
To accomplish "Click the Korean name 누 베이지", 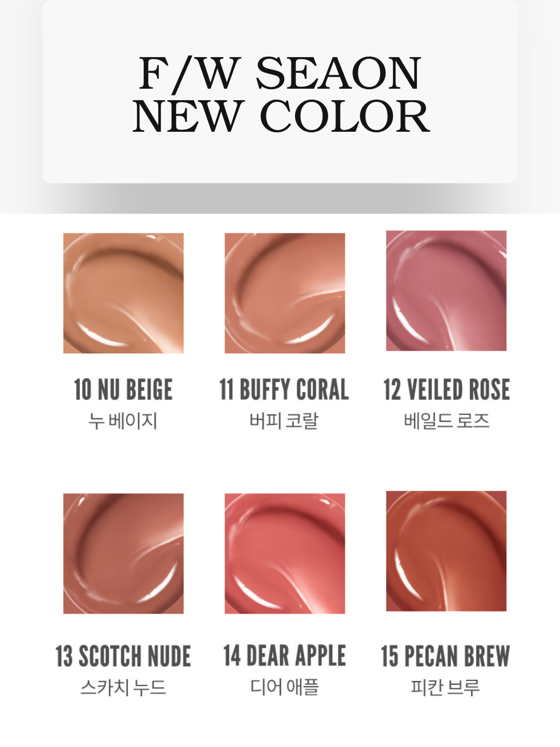I will click(x=123, y=421).
